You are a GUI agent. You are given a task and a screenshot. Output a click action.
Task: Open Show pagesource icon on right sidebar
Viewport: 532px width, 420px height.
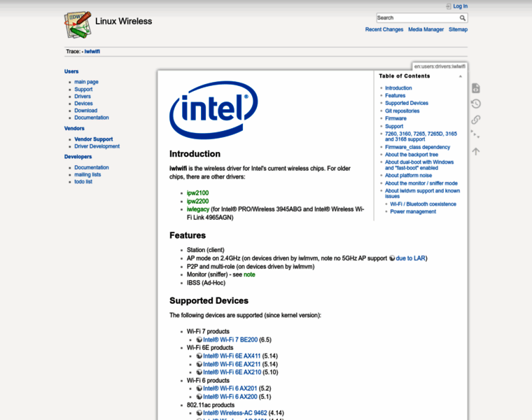click(476, 88)
